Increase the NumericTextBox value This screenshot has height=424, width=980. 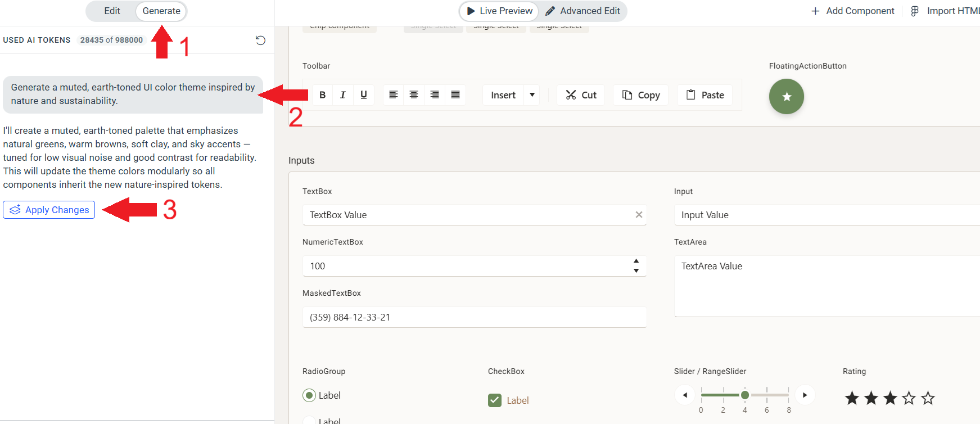tap(636, 261)
